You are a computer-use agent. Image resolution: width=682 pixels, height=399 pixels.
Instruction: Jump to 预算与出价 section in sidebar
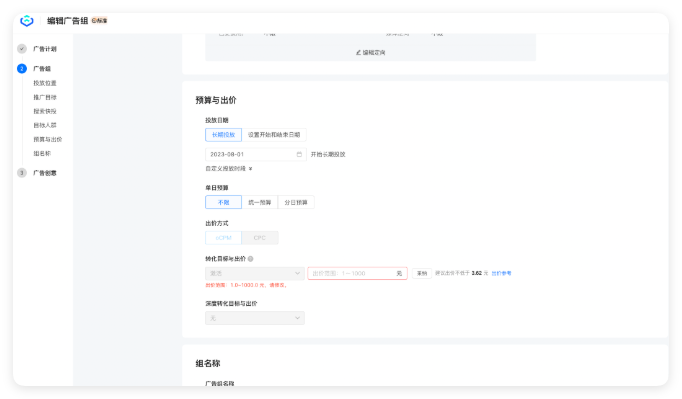[48, 139]
